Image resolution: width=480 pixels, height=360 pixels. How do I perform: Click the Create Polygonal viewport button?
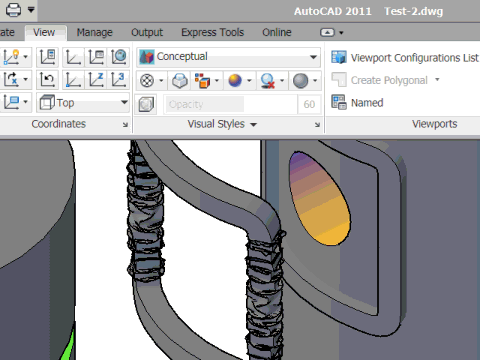[x=379, y=80]
